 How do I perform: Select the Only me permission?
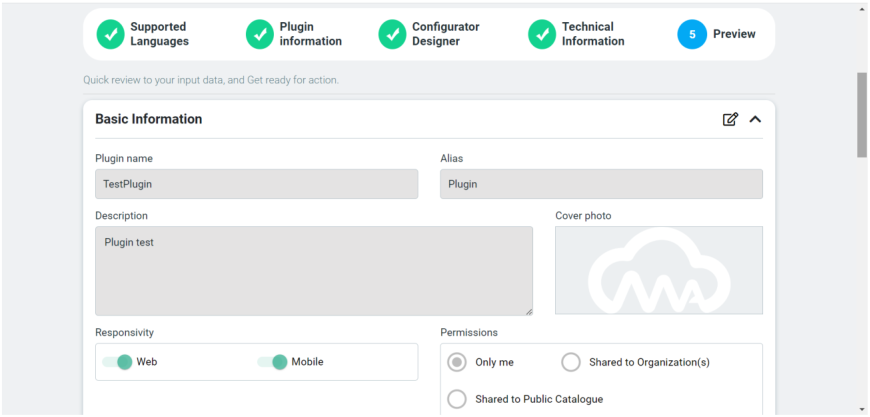click(x=457, y=362)
